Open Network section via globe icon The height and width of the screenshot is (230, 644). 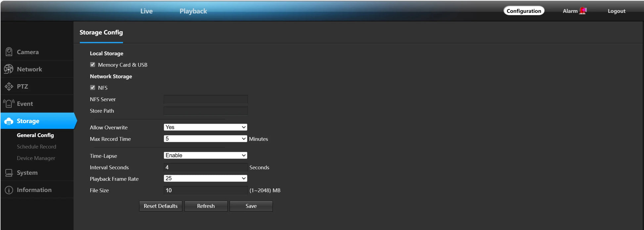pyautogui.click(x=9, y=69)
